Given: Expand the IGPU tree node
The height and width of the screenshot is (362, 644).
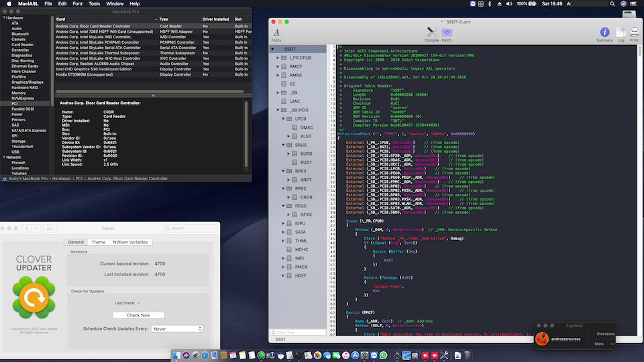Looking at the screenshot, I should 284,223.
